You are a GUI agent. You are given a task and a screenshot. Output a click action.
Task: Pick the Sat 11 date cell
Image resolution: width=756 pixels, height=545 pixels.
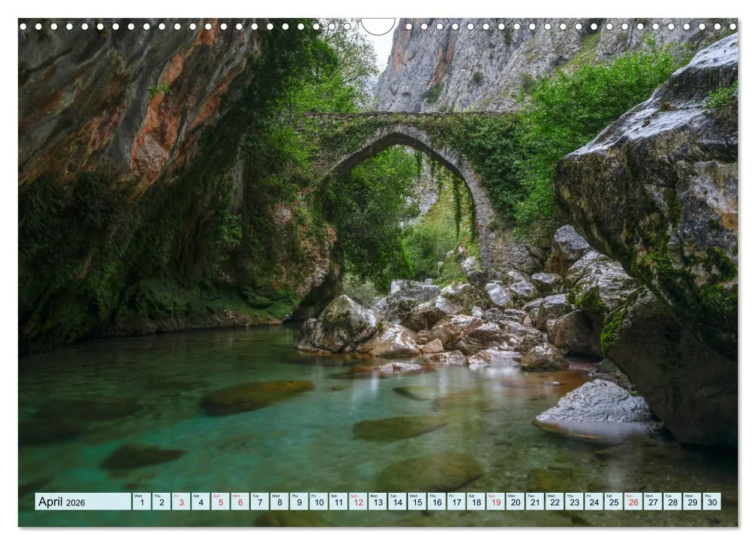[x=338, y=502]
